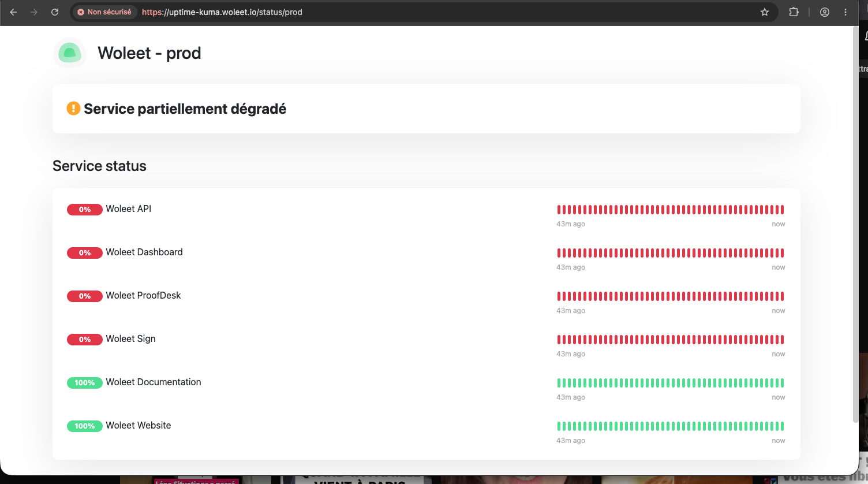This screenshot has width=868, height=484.
Task: Click the Woleet Website service name
Action: pyautogui.click(x=139, y=426)
